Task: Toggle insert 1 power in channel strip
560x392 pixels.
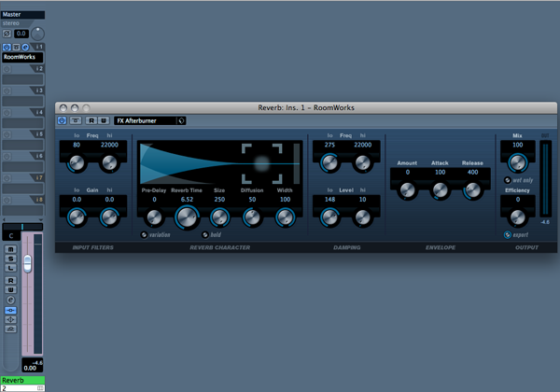Action: point(7,47)
